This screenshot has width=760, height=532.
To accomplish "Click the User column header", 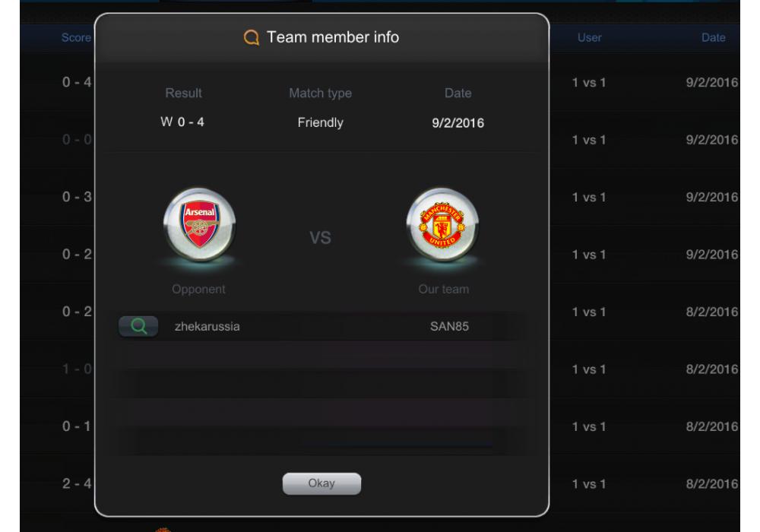I will (590, 38).
